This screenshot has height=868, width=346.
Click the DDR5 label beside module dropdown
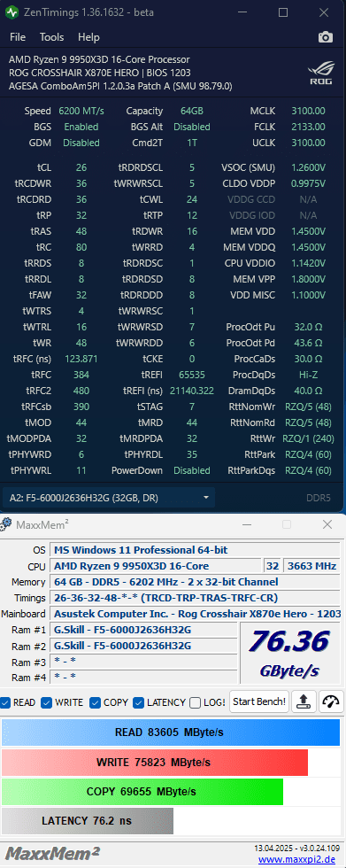[x=319, y=498]
